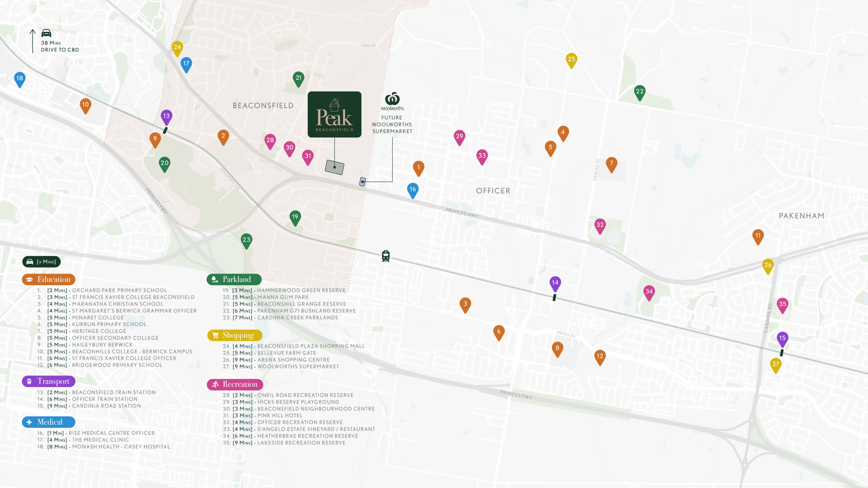Select the Medical category label
The height and width of the screenshot is (488, 868).
[48, 422]
